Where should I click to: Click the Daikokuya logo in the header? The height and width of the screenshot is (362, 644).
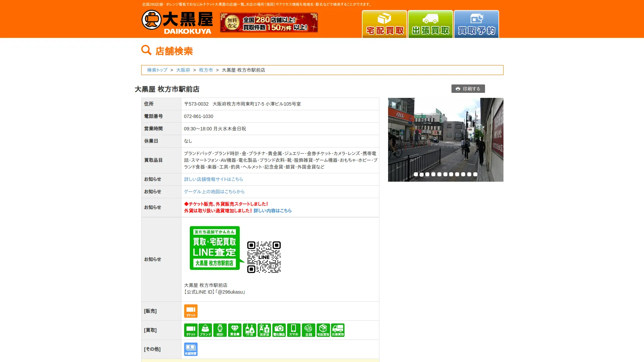177,22
